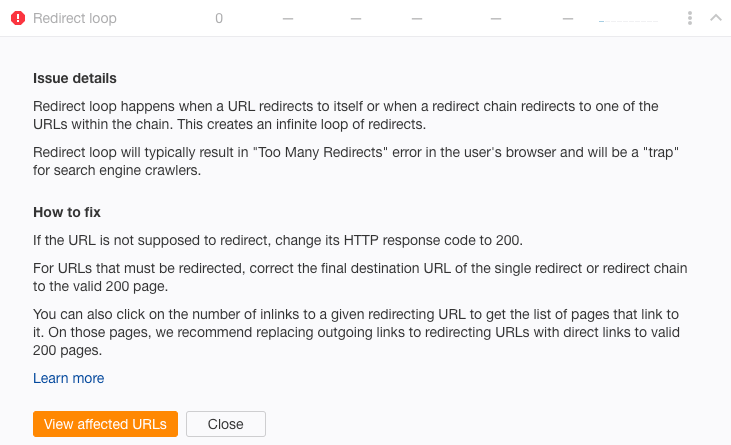Click the Redirect loop issue title
This screenshot has width=731, height=445.
click(x=75, y=18)
